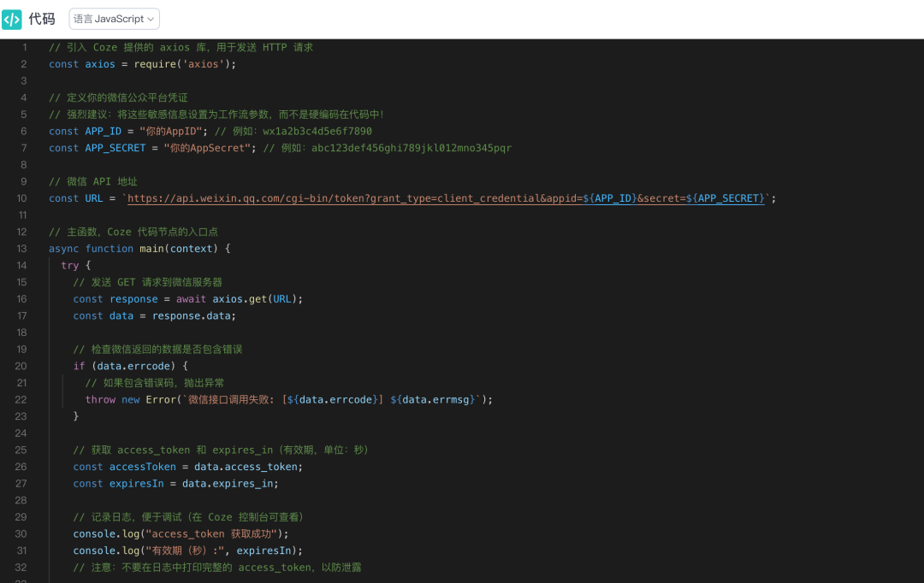This screenshot has width=924, height=583.
Task: Click line number 1 in the gutter
Action: (24, 47)
